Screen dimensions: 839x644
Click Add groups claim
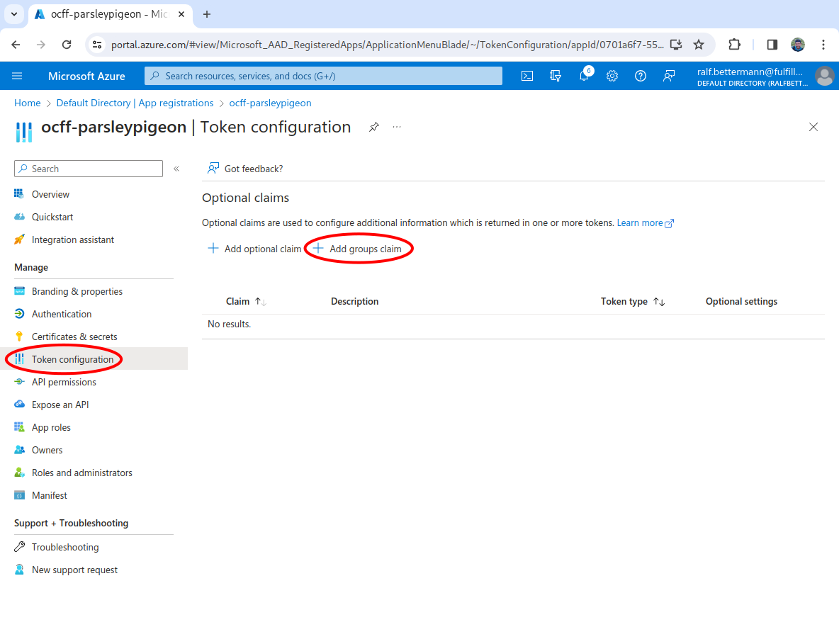coord(357,249)
